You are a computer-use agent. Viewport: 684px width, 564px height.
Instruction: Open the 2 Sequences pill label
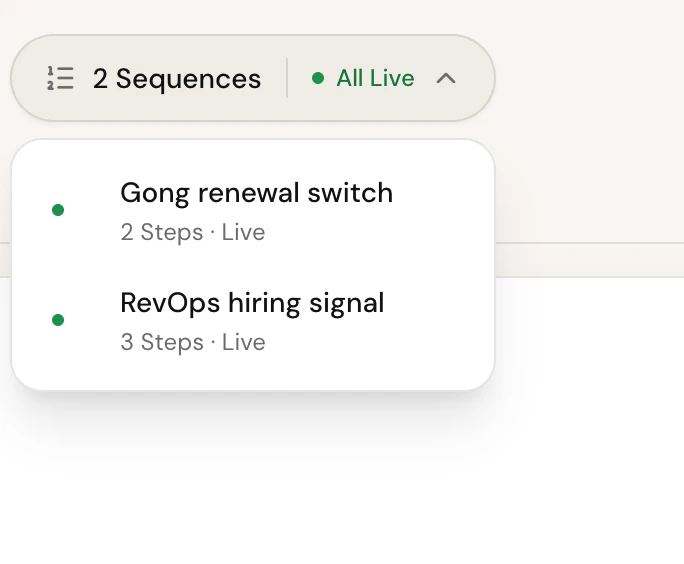(177, 79)
